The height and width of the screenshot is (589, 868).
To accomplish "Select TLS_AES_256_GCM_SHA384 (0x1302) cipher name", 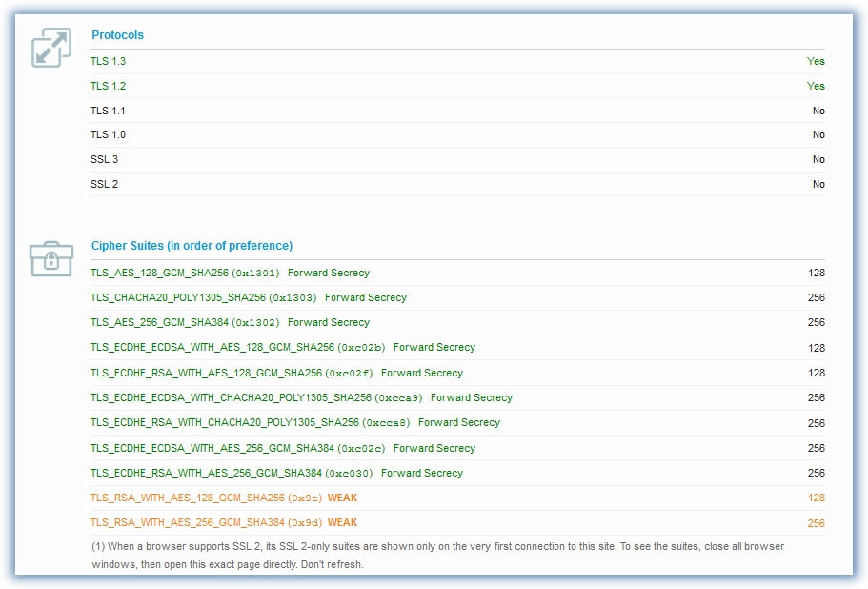I will tap(185, 323).
